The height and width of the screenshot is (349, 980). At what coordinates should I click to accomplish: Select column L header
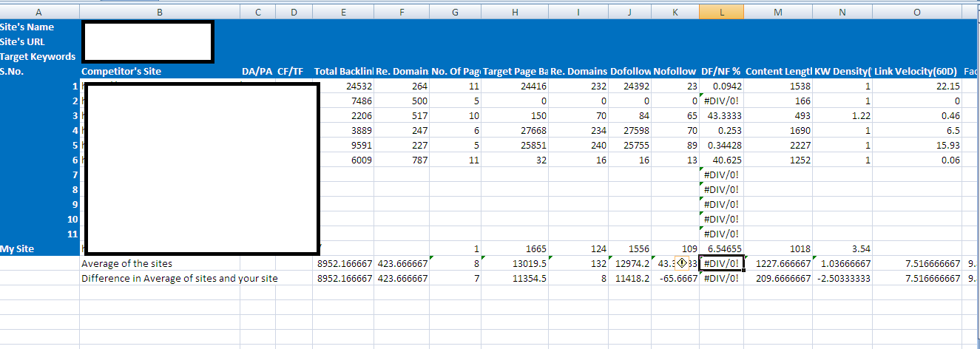(x=721, y=12)
